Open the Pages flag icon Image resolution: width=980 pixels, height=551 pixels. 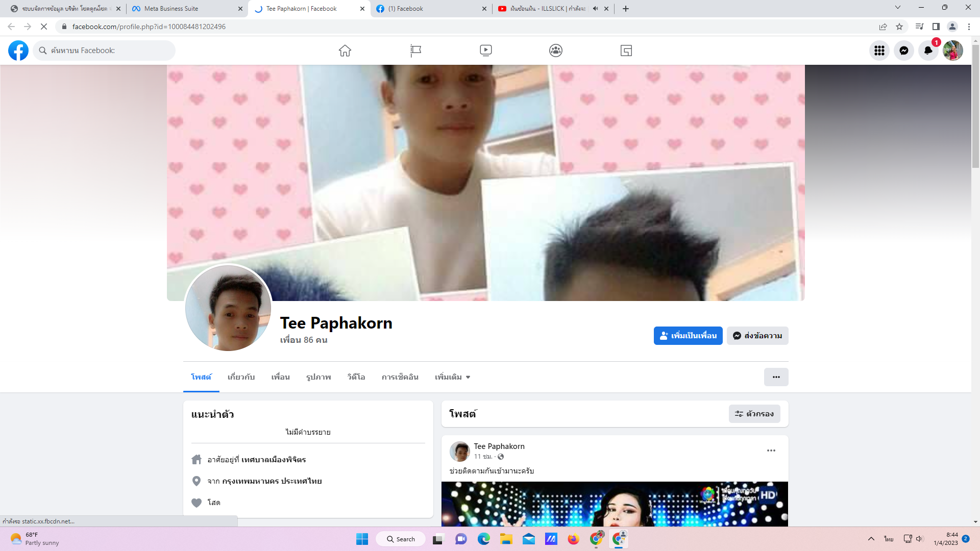415,51
